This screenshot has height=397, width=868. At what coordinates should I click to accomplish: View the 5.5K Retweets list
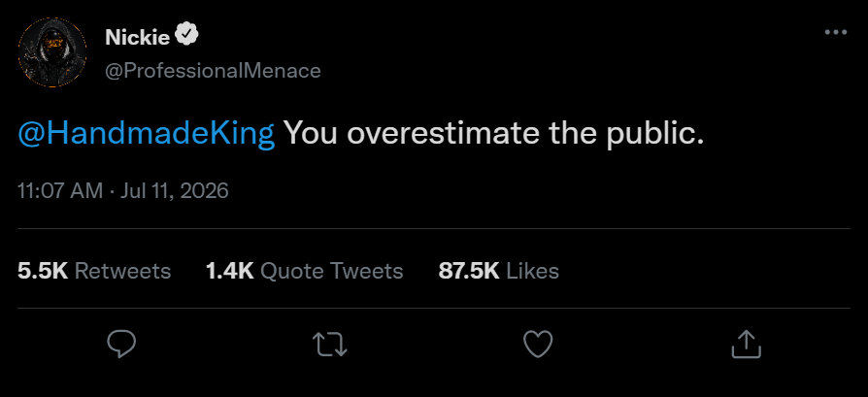coord(94,272)
